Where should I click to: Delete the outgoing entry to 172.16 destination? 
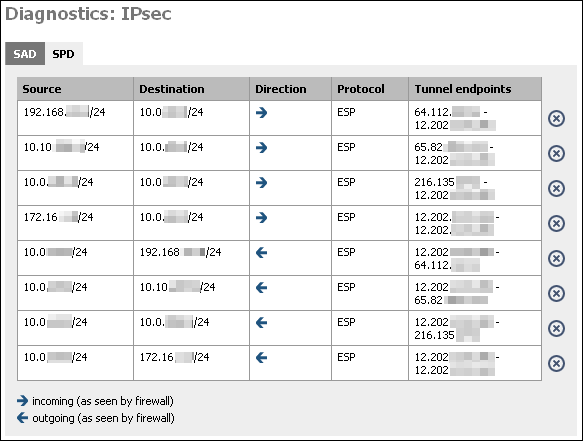[556, 363]
